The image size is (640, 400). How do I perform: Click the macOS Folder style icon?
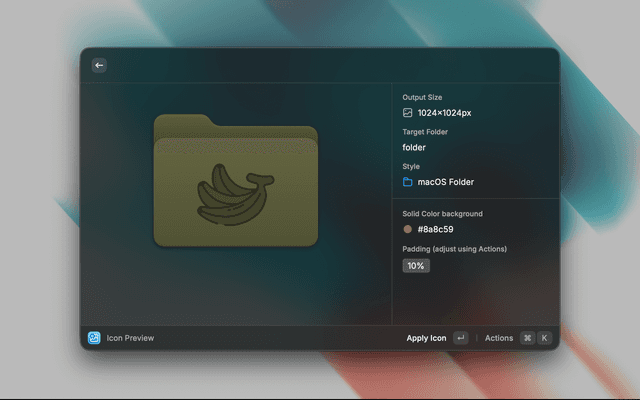(408, 182)
